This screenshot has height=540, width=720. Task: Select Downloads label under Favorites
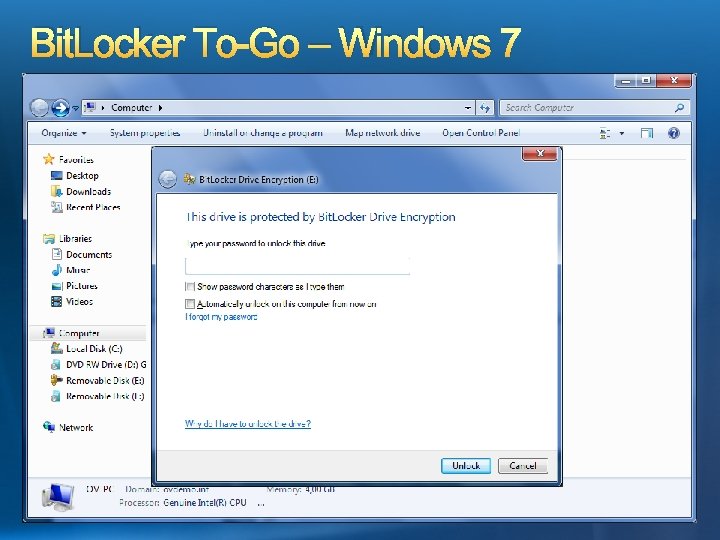[x=89, y=191]
